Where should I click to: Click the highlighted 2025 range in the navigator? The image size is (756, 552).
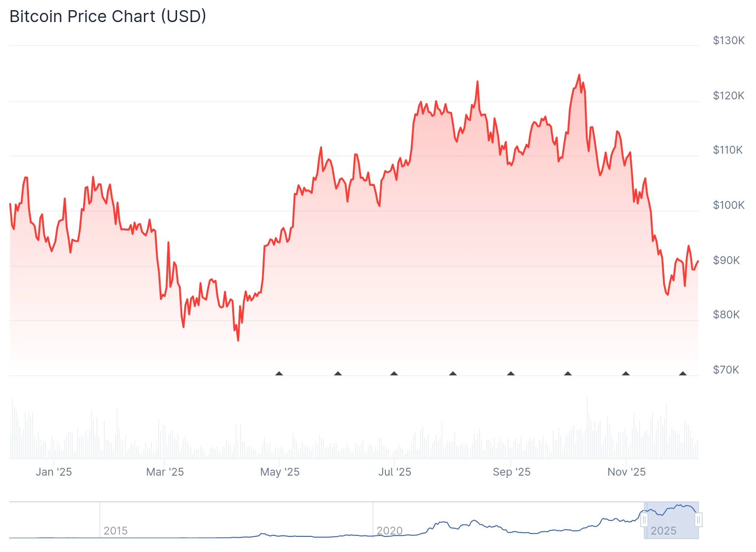point(671,520)
